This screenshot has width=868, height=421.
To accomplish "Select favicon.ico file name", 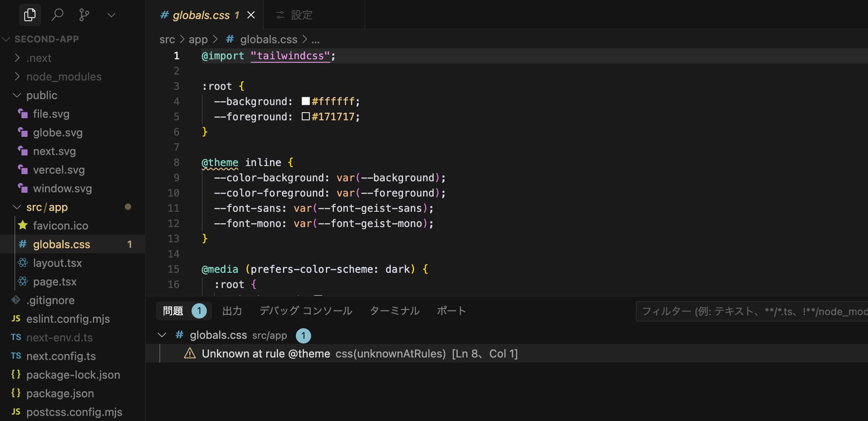I will (61, 225).
